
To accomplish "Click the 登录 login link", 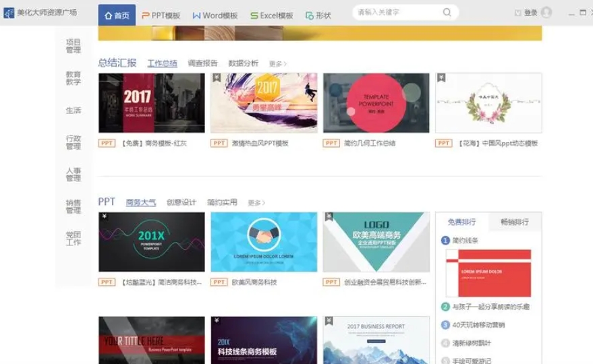I will click(x=531, y=13).
